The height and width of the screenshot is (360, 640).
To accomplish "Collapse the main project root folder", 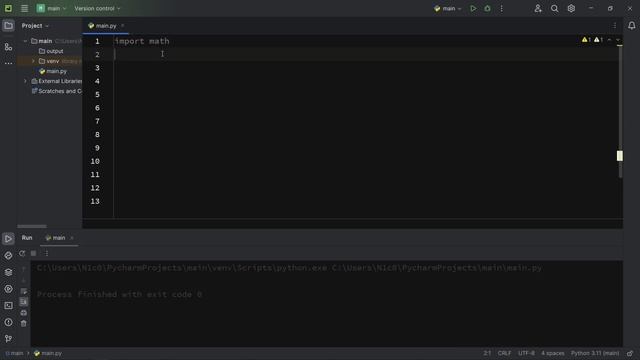I will click(25, 41).
